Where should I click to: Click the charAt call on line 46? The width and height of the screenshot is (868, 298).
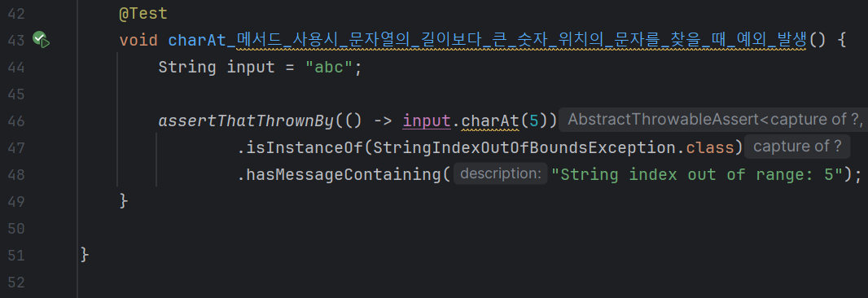[x=490, y=121]
